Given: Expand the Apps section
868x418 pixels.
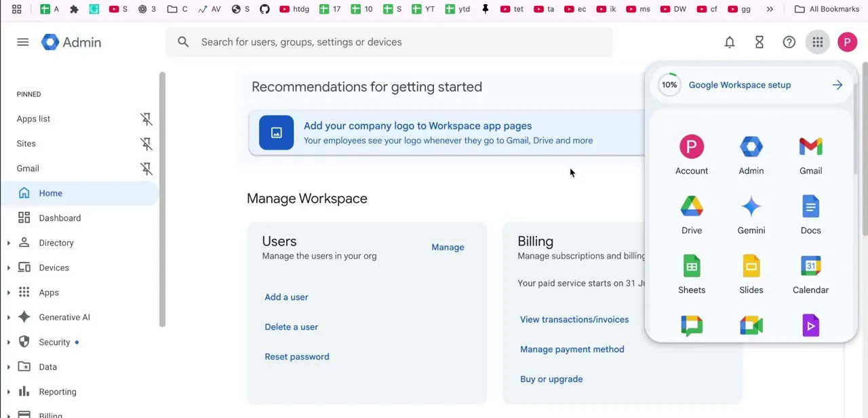Looking at the screenshot, I should tap(9, 292).
